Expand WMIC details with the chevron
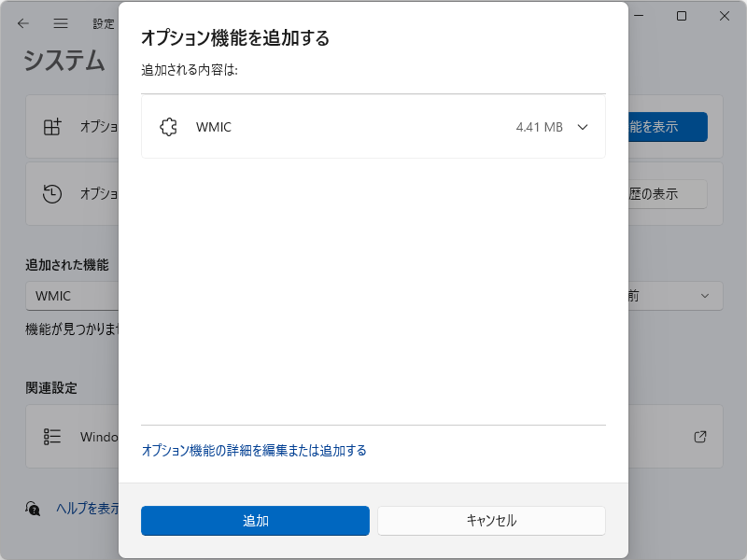 583,127
